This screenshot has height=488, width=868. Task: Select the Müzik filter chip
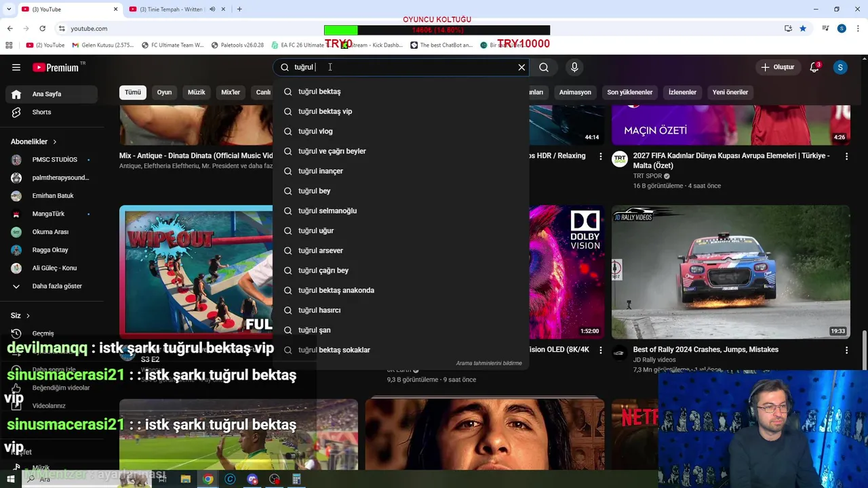click(197, 92)
